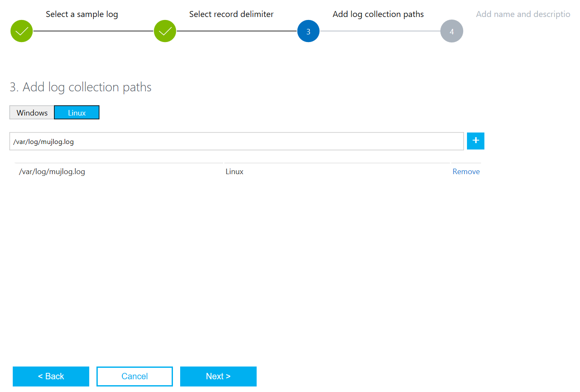Open the 'Select record delimiter' step label
This screenshot has height=392, width=580.
pyautogui.click(x=231, y=14)
